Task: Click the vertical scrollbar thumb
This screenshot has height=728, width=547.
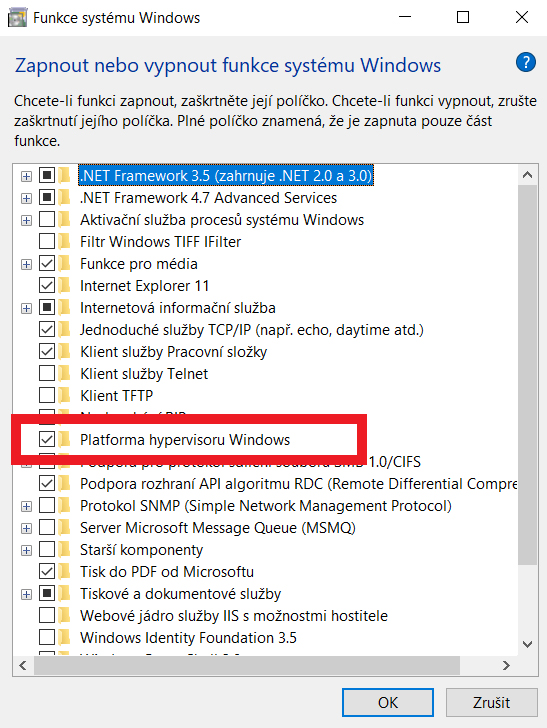Action: (527, 374)
